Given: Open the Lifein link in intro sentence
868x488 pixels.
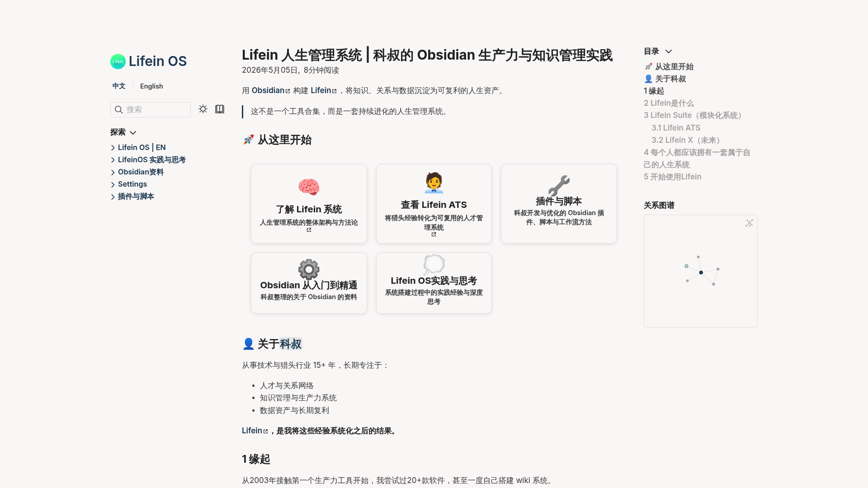Looking at the screenshot, I should 324,90.
